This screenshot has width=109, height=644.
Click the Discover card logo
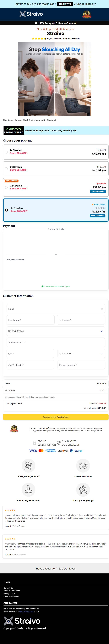tap(63, 451)
